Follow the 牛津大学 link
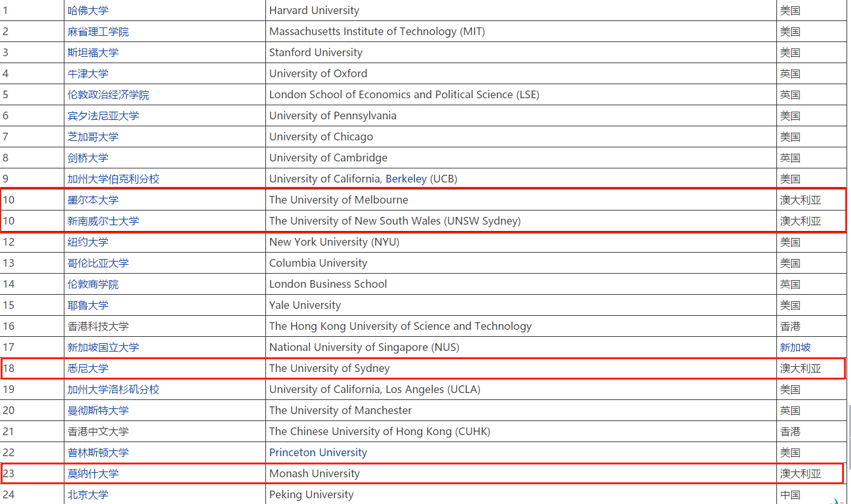 (x=88, y=73)
